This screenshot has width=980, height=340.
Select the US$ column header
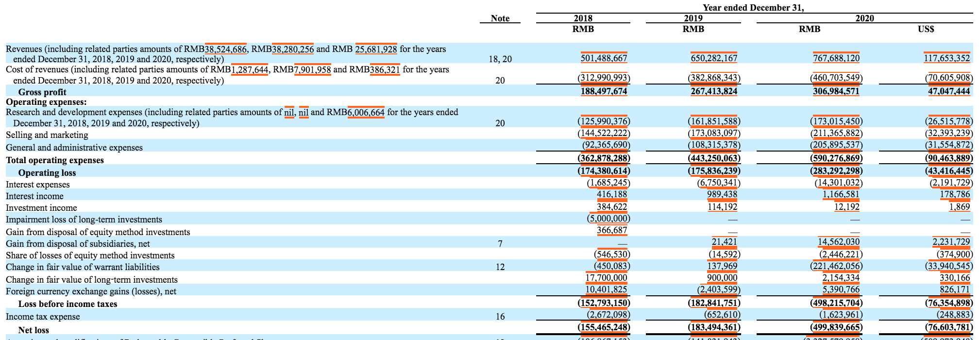coord(926,29)
